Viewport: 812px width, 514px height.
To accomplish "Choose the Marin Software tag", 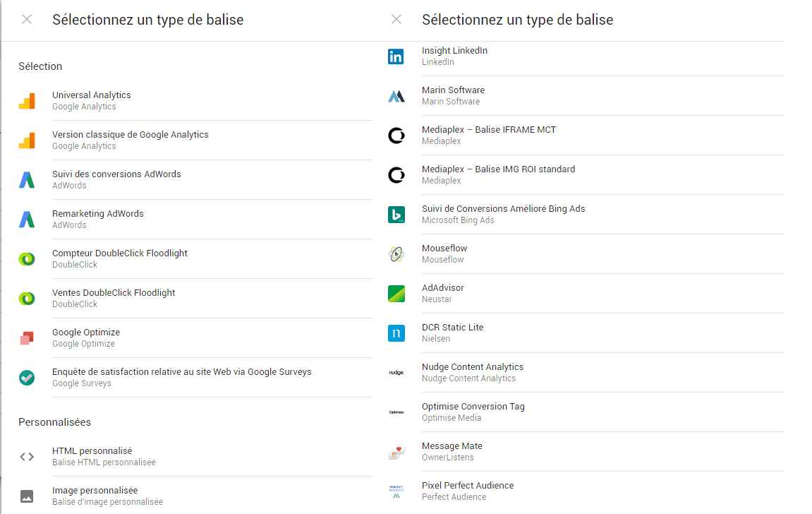I will click(x=586, y=96).
